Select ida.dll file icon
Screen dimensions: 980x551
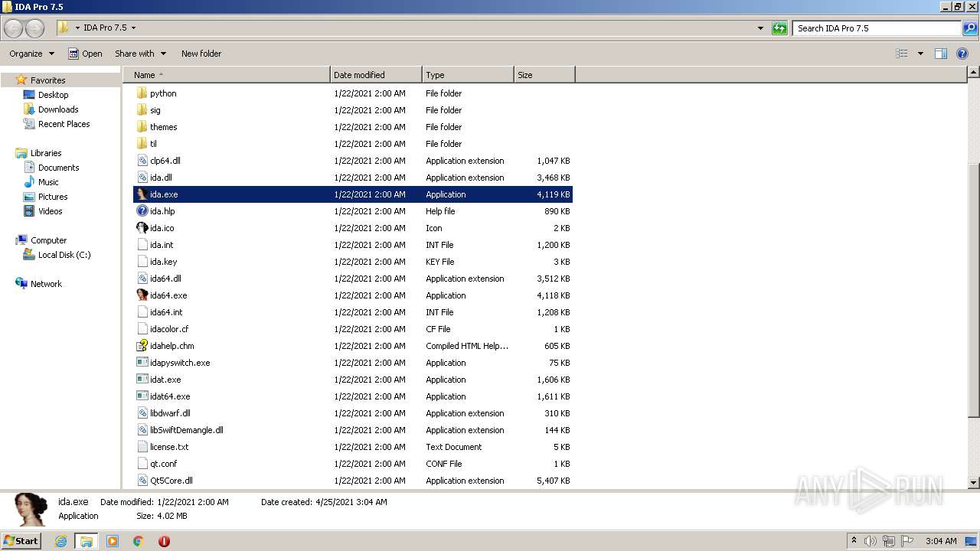[142, 178]
